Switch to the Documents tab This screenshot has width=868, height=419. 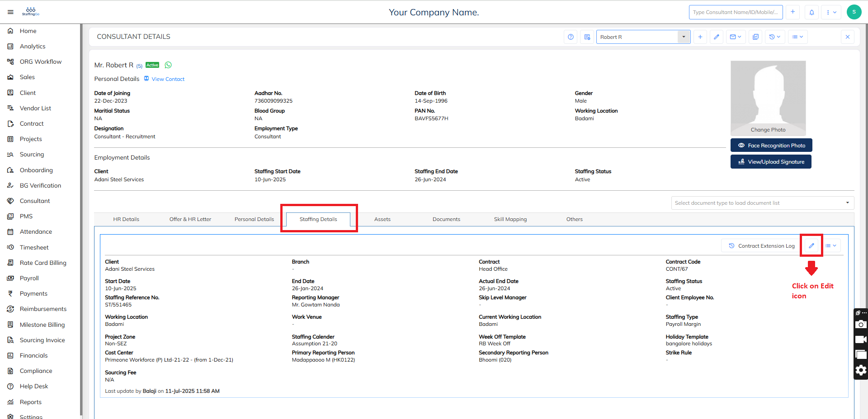click(x=446, y=220)
